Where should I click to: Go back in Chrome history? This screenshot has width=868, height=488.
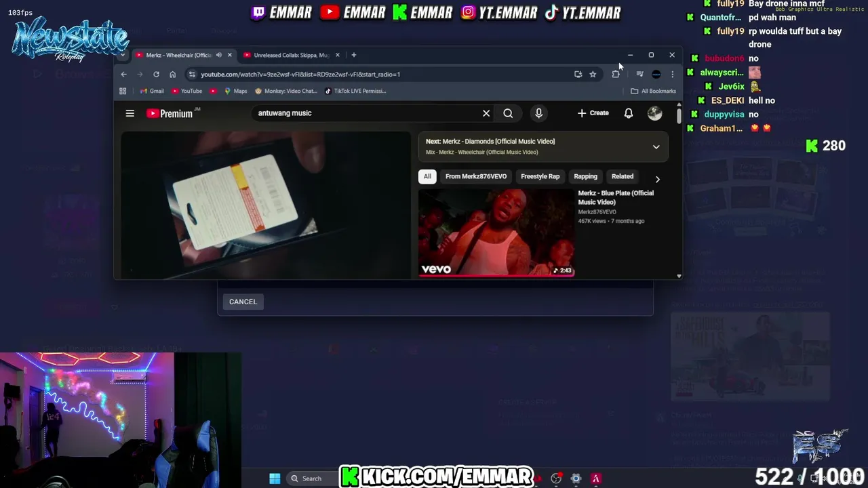coord(123,75)
